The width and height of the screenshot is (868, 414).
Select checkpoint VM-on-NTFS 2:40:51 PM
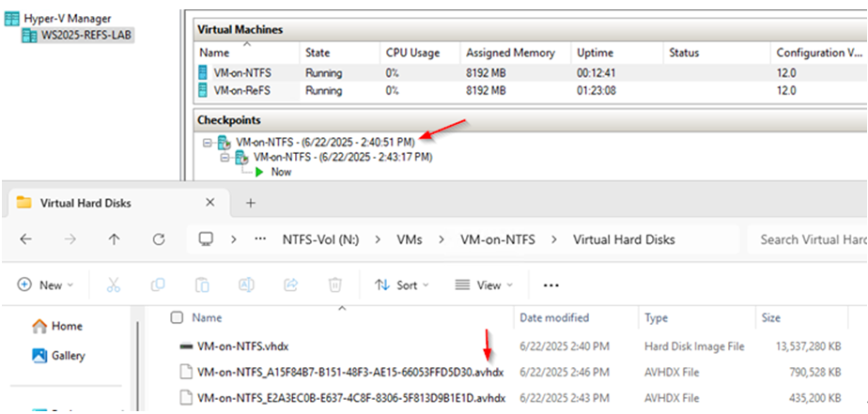pos(325,143)
